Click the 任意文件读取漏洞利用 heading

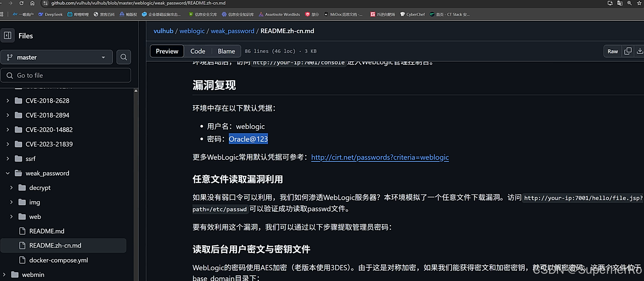tap(238, 179)
